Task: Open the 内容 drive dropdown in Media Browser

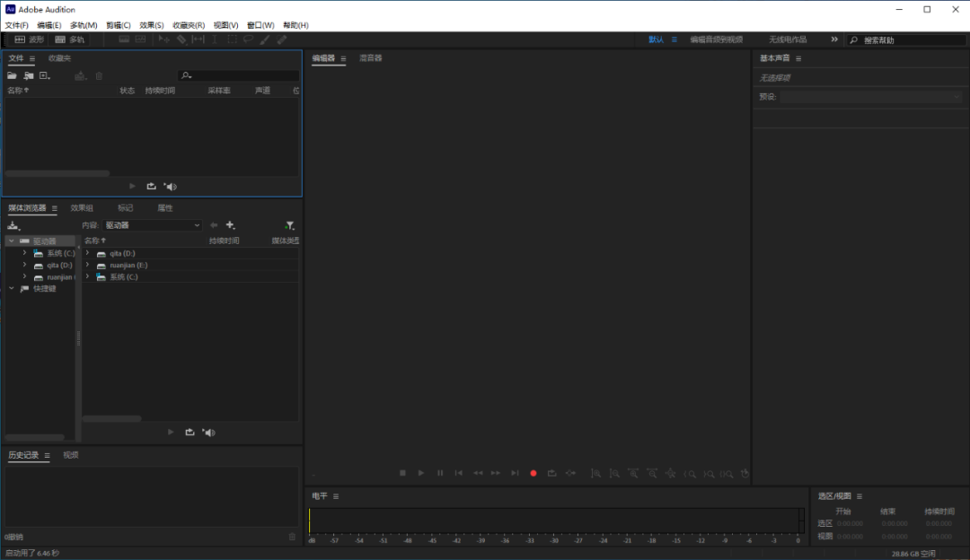Action: (151, 225)
